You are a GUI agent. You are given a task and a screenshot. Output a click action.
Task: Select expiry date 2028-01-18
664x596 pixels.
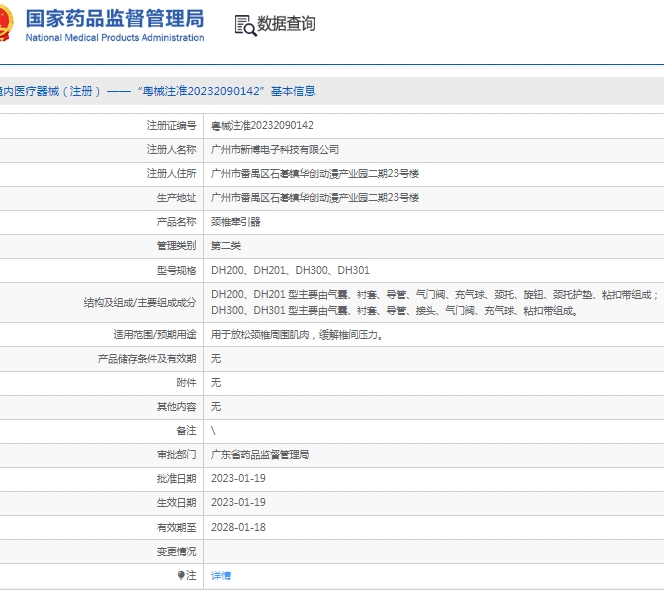point(238,527)
